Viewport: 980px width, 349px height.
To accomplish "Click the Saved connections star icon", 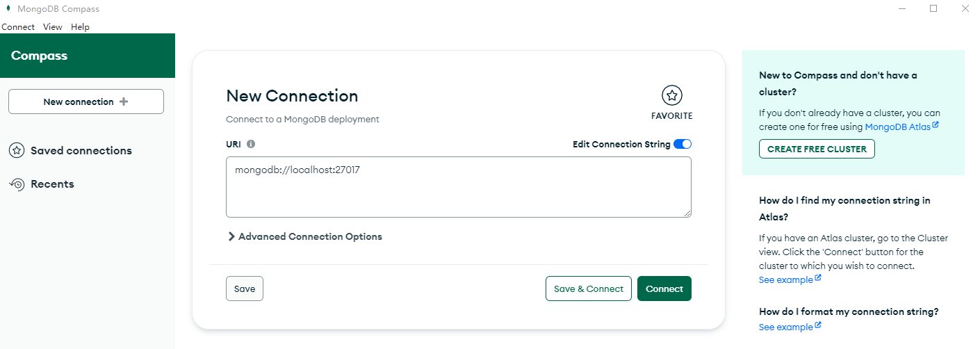I will pyautogui.click(x=17, y=150).
